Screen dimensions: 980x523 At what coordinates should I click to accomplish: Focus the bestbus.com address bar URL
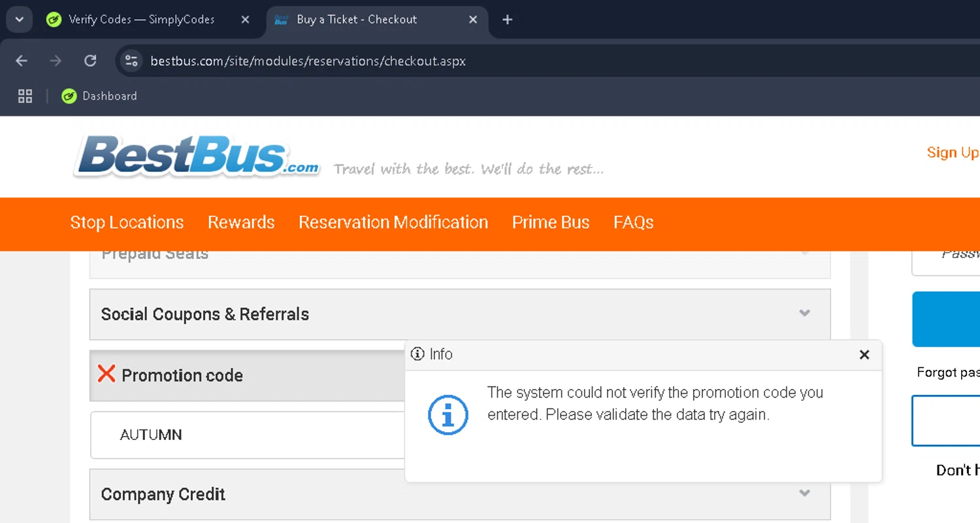[308, 61]
